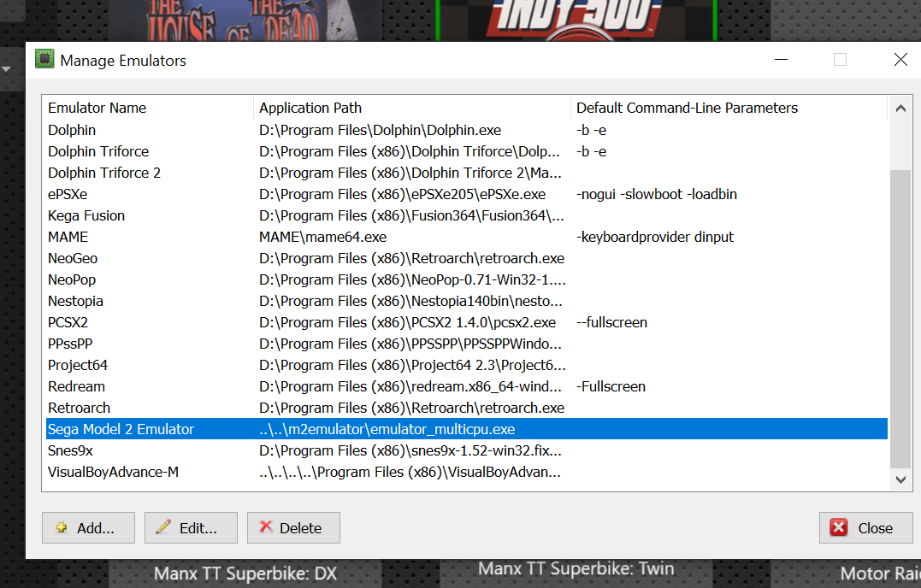Click the --fullscreen parameter for PCSX2
The height and width of the screenshot is (588, 921).
(x=611, y=323)
